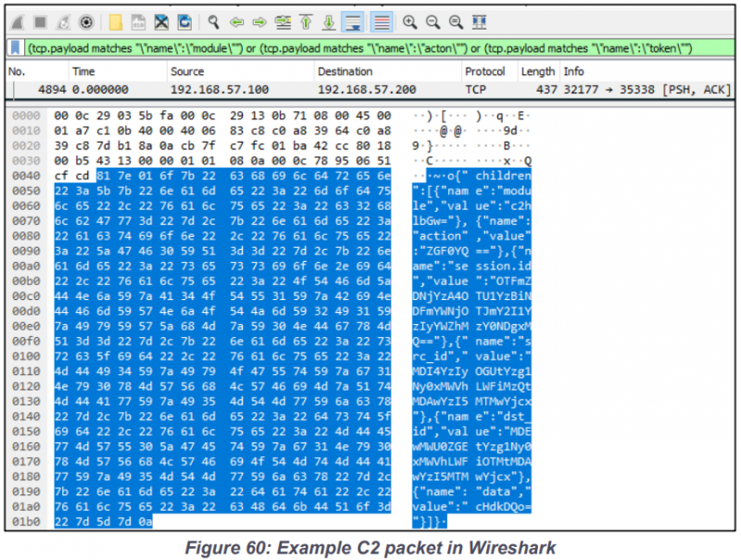This screenshot has width=741, height=560.
Task: Click ASCII text "data" in the bytes pane
Action: tap(496, 492)
